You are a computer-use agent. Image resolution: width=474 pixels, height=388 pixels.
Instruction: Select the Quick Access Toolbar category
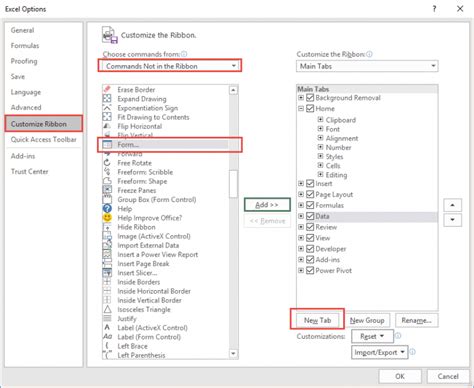point(44,139)
